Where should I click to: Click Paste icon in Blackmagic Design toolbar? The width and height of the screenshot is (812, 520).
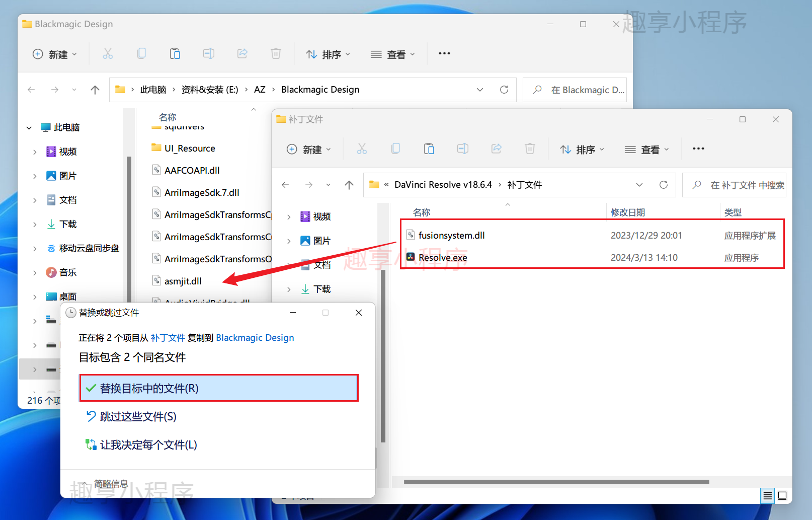point(175,53)
